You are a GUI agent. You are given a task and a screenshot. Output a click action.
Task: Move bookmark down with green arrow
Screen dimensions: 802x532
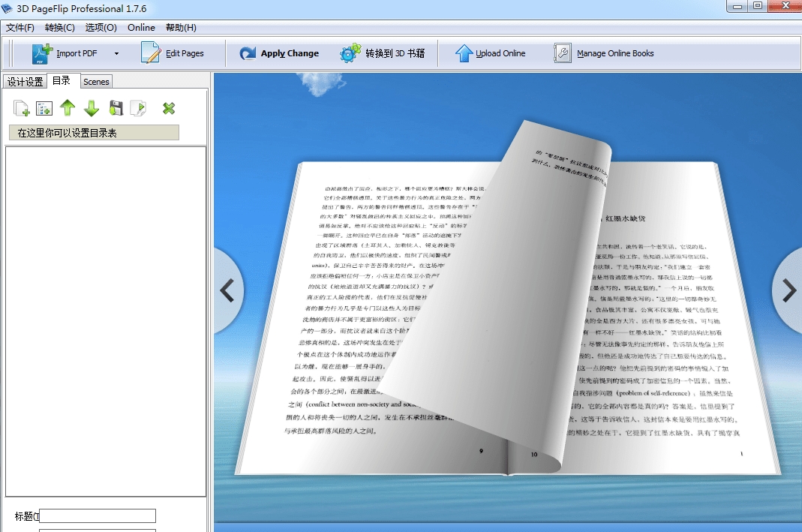(91, 108)
